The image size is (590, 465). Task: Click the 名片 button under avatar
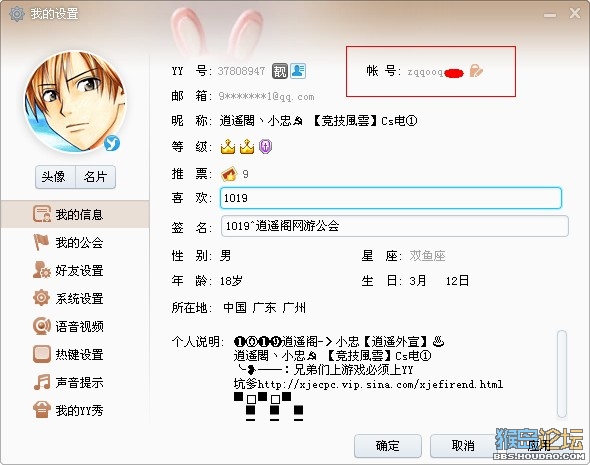[96, 176]
